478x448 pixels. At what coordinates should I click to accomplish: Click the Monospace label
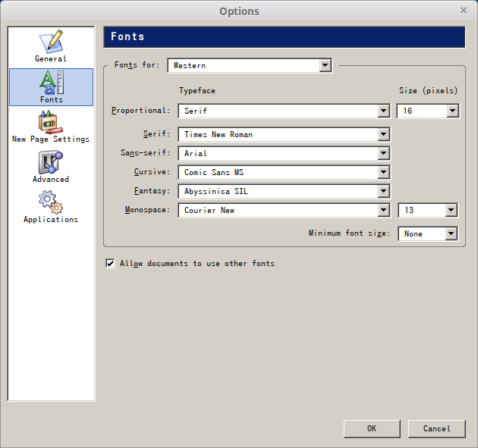pos(147,210)
